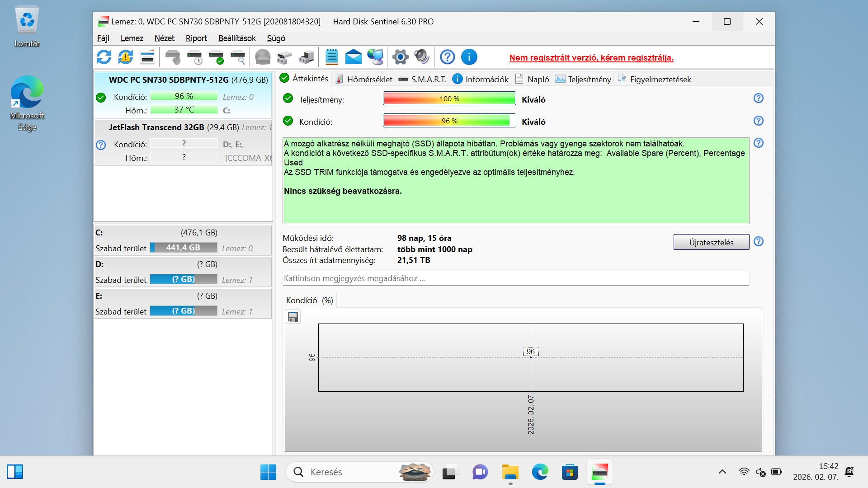Open the Beállítások menu
Image resolution: width=868 pixels, height=488 pixels.
point(237,38)
